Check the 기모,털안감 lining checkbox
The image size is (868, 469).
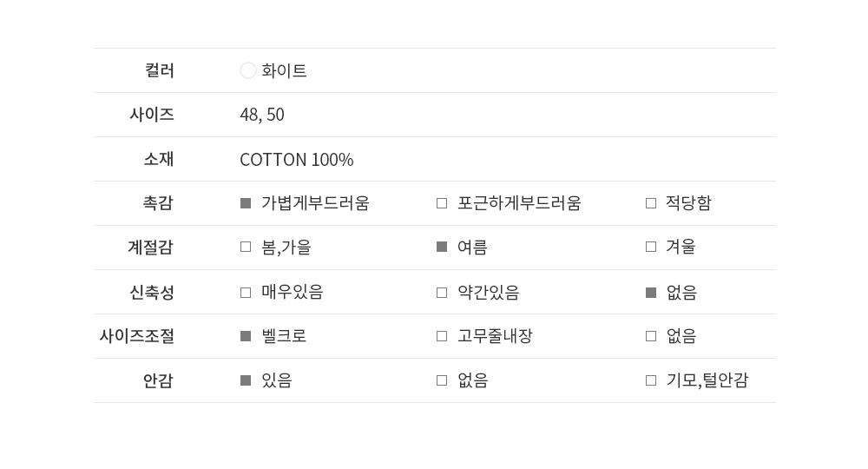coord(651,380)
